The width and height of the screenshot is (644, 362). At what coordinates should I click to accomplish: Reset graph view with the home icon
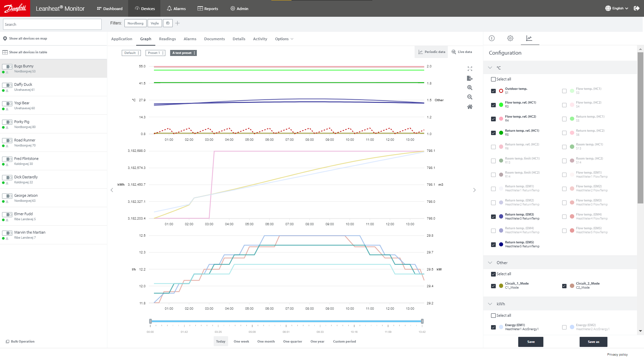pyautogui.click(x=470, y=106)
